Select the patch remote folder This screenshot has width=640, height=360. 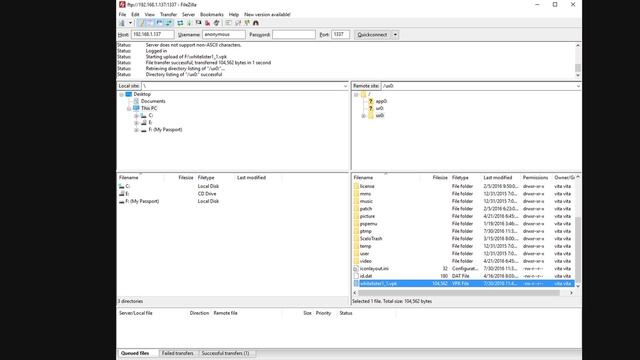tap(366, 209)
